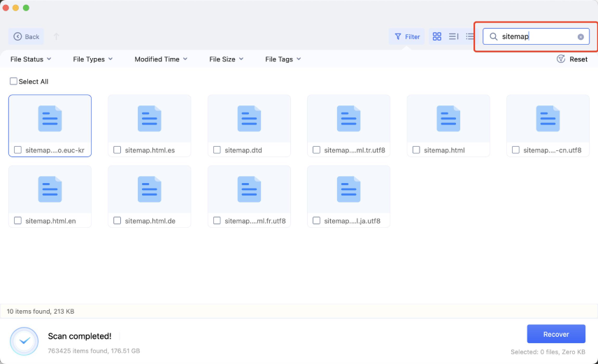
Task: Click the up-arrow parent folder icon
Action: pos(56,36)
